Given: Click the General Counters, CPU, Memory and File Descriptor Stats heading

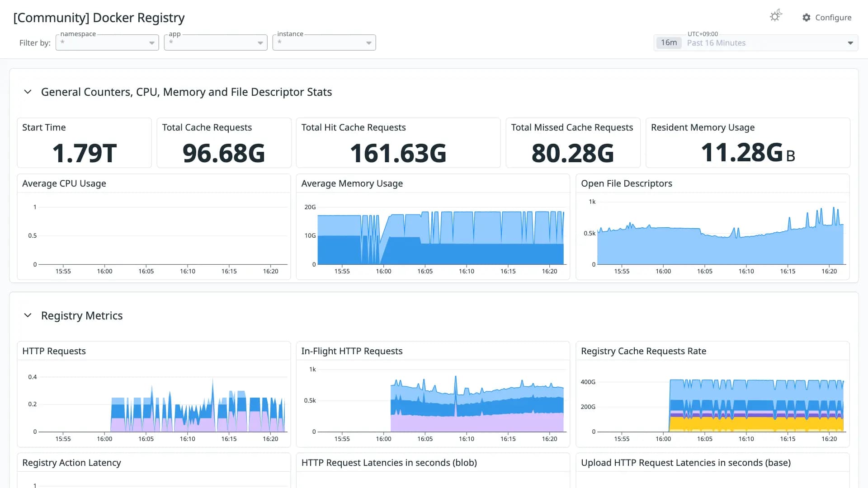Looking at the screenshot, I should (186, 92).
